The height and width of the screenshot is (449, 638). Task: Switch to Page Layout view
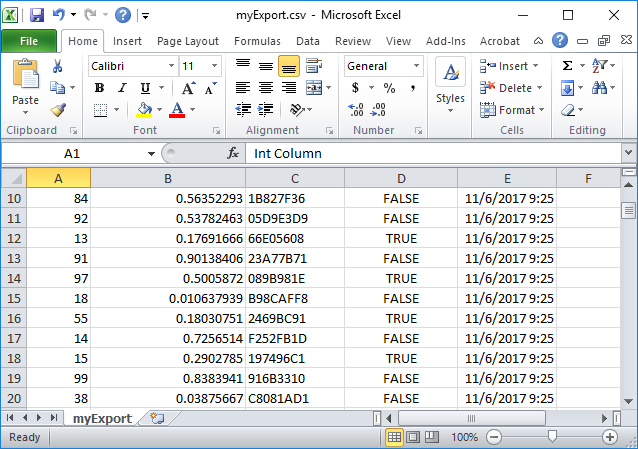click(x=413, y=437)
